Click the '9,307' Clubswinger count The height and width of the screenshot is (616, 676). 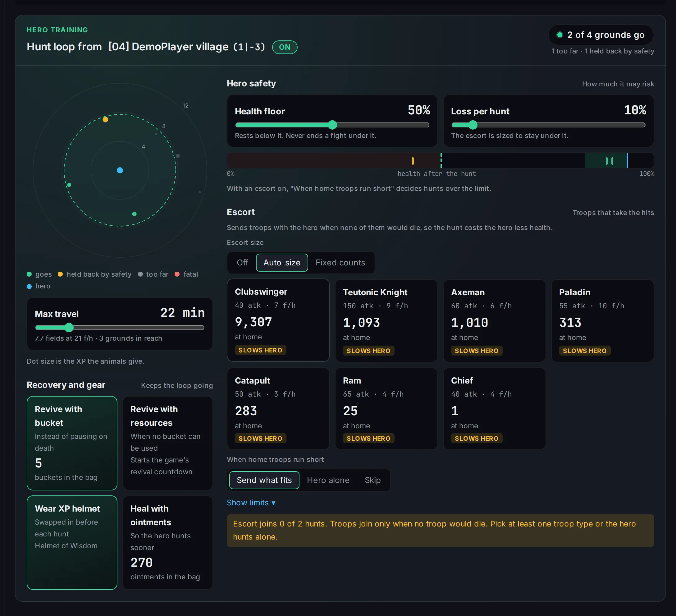pyautogui.click(x=253, y=322)
